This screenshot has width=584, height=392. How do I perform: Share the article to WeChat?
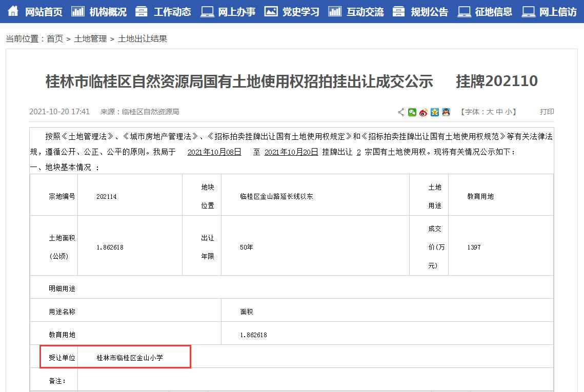click(x=412, y=112)
